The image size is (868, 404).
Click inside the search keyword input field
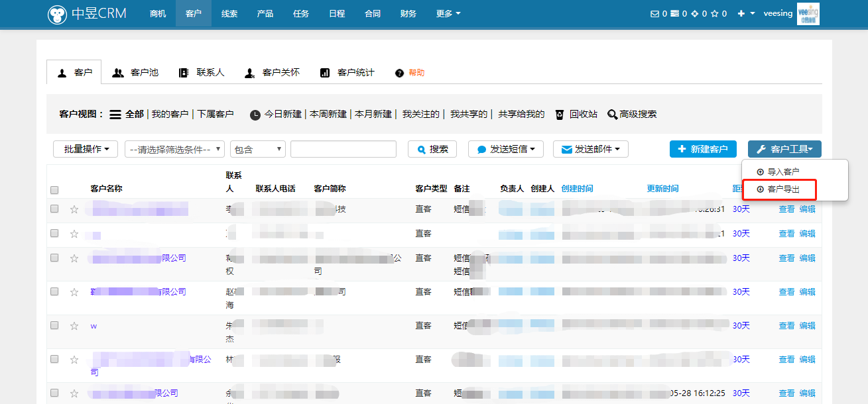[343, 148]
